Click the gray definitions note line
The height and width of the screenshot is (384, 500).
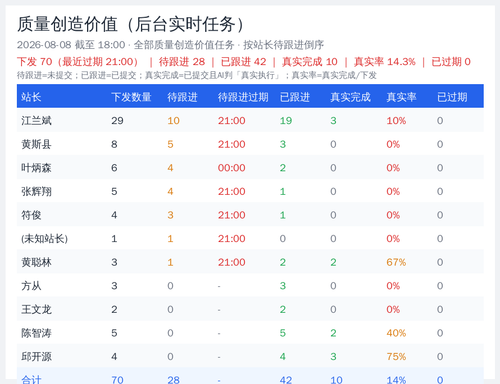click(197, 75)
